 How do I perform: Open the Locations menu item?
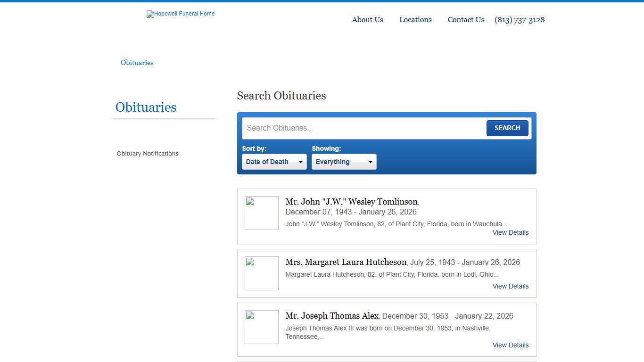click(415, 20)
